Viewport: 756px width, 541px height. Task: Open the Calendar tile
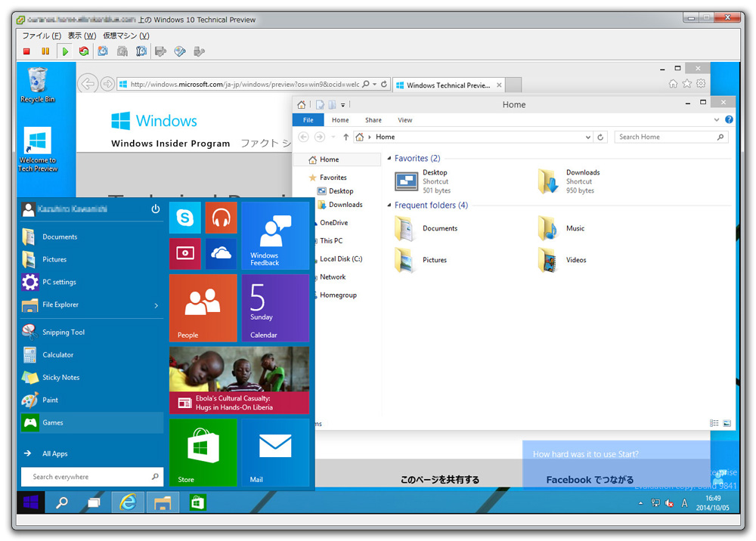click(275, 308)
